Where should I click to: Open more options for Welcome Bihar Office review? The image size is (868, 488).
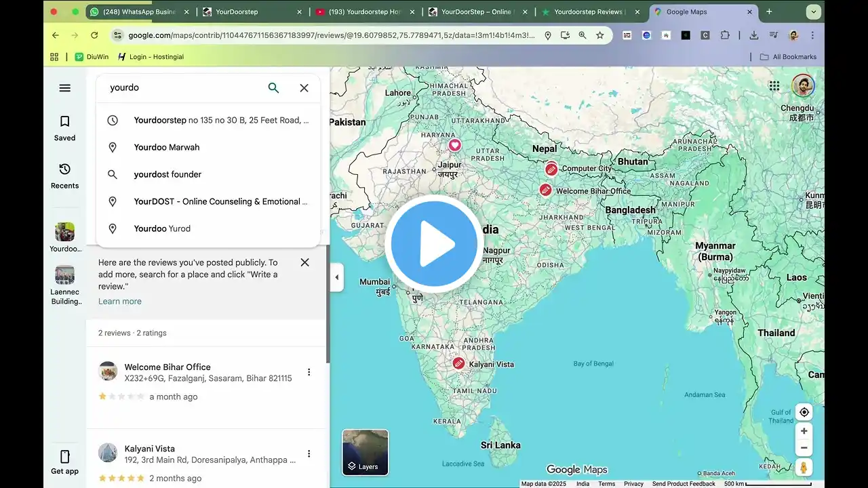[x=309, y=372]
